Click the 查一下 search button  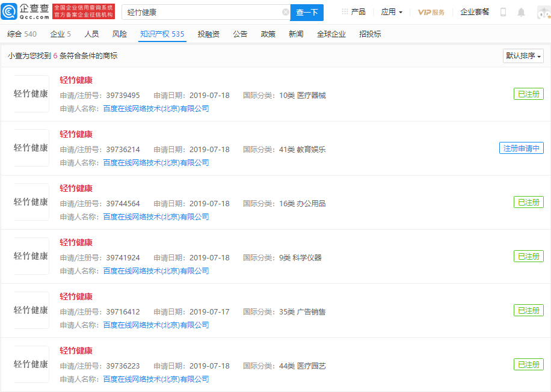(x=307, y=12)
